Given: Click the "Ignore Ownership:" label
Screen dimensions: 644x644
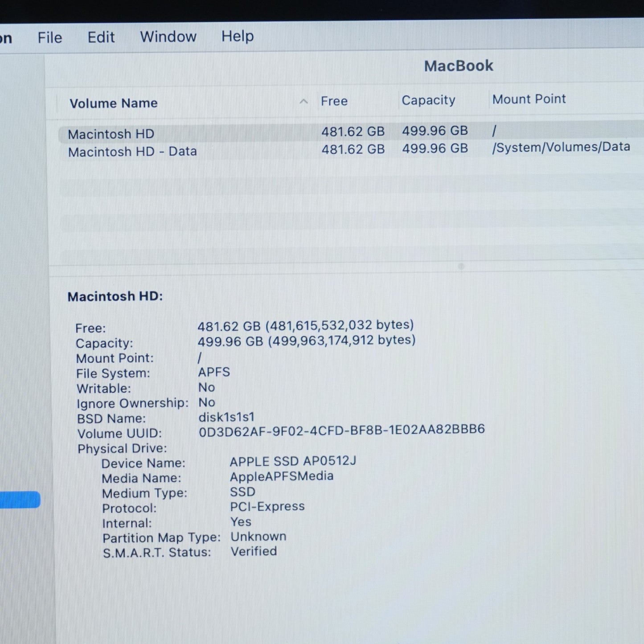Looking at the screenshot, I should 132,403.
